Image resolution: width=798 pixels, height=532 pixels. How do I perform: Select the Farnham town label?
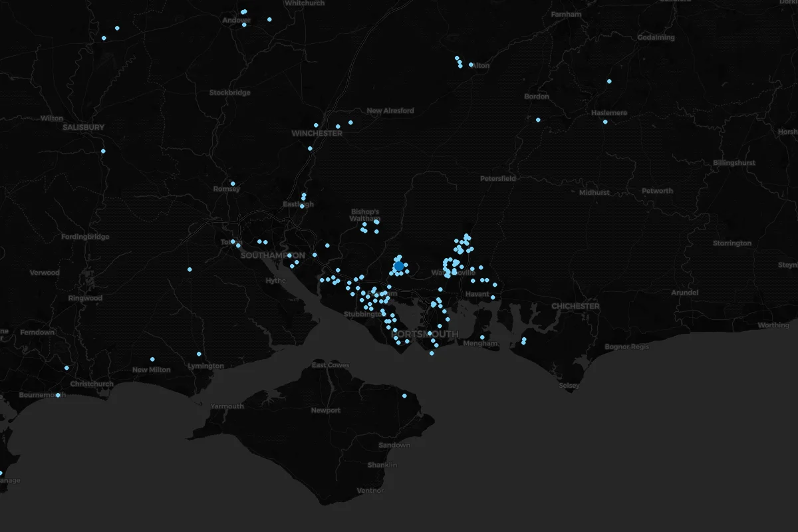coord(566,14)
